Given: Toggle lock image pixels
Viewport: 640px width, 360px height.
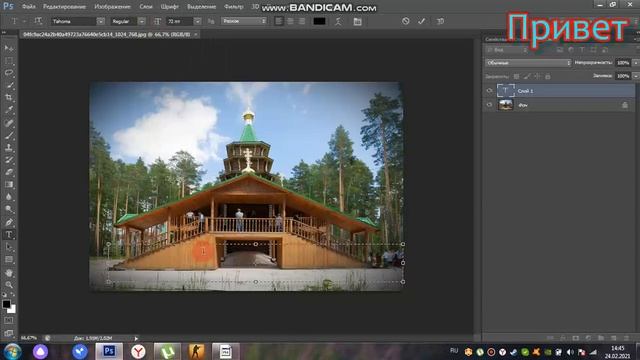Looking at the screenshot, I should coord(527,76).
